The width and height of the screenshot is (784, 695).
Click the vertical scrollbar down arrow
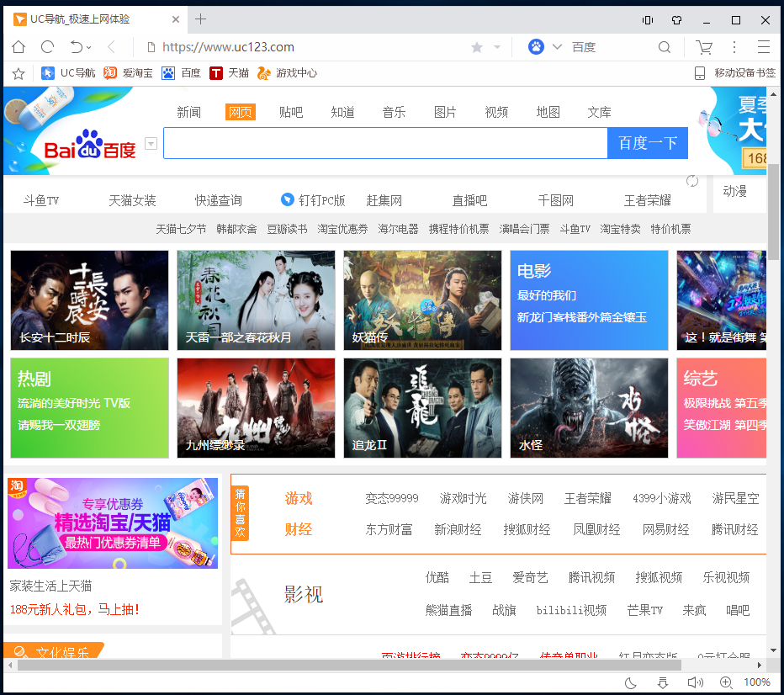point(774,650)
